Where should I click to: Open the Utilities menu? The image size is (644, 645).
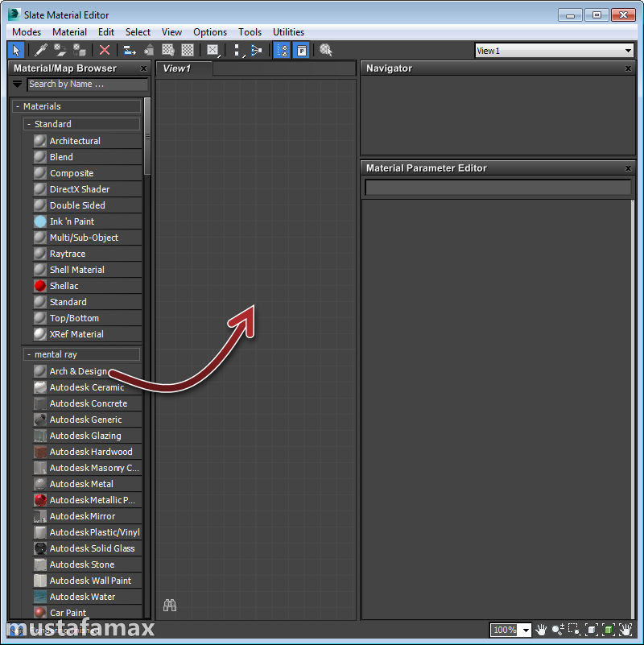tap(288, 32)
